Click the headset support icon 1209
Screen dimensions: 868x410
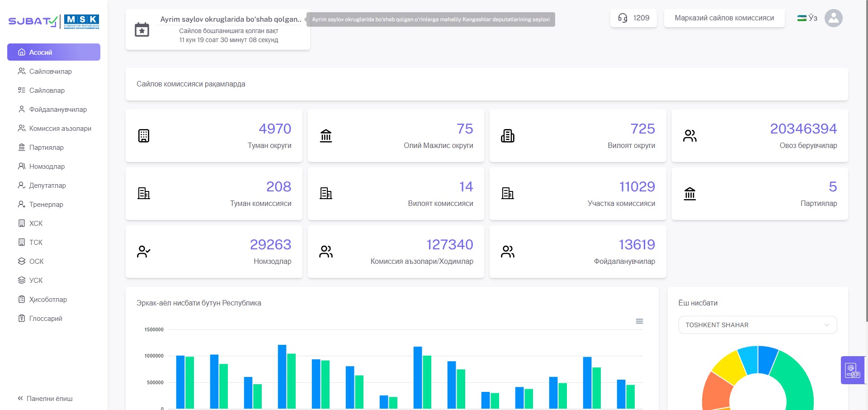[623, 18]
